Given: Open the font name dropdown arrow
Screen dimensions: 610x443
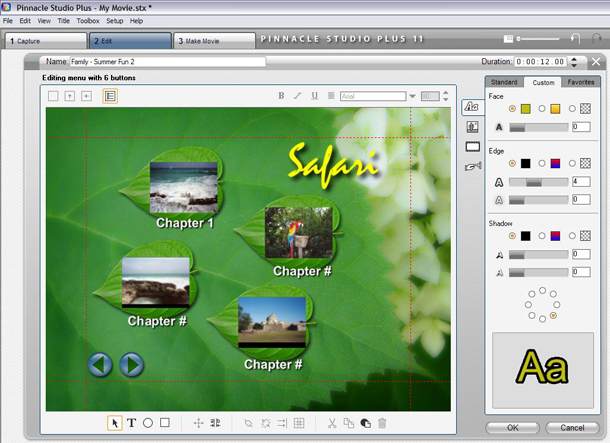Looking at the screenshot, I should click(412, 96).
